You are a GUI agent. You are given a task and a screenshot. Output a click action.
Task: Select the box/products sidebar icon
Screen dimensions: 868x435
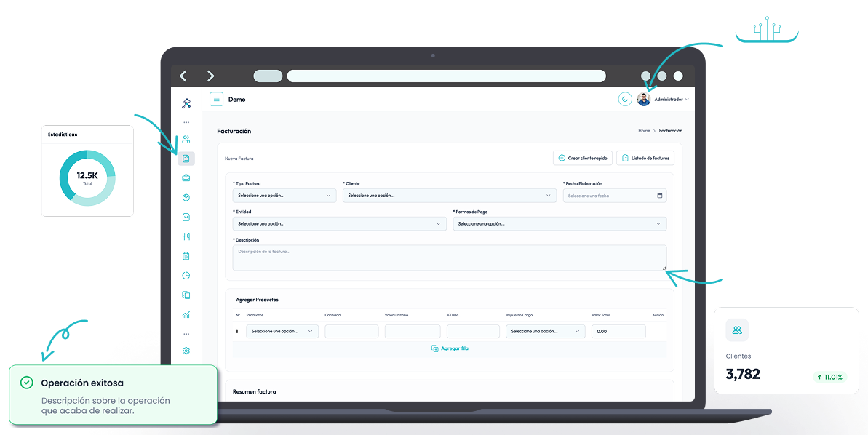point(186,198)
